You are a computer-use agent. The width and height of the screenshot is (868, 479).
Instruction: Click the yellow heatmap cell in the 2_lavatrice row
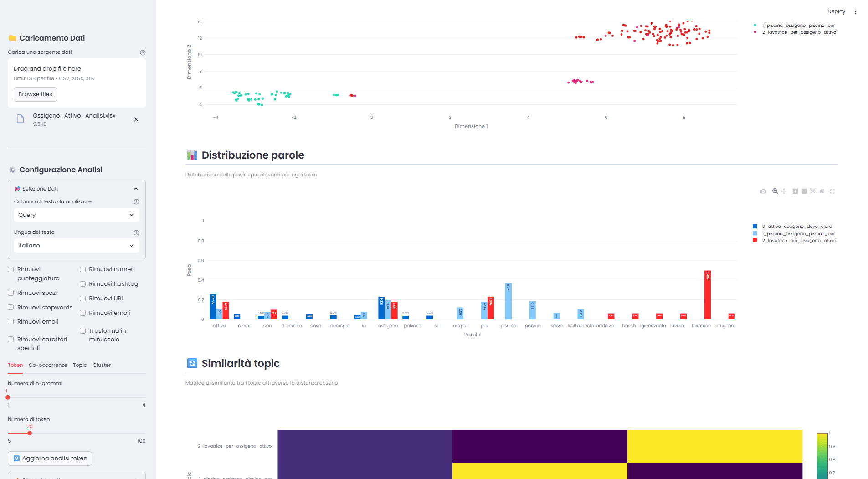click(x=714, y=446)
